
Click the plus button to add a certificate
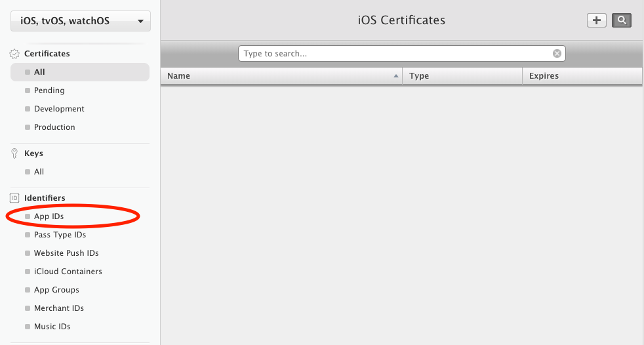pyautogui.click(x=597, y=20)
